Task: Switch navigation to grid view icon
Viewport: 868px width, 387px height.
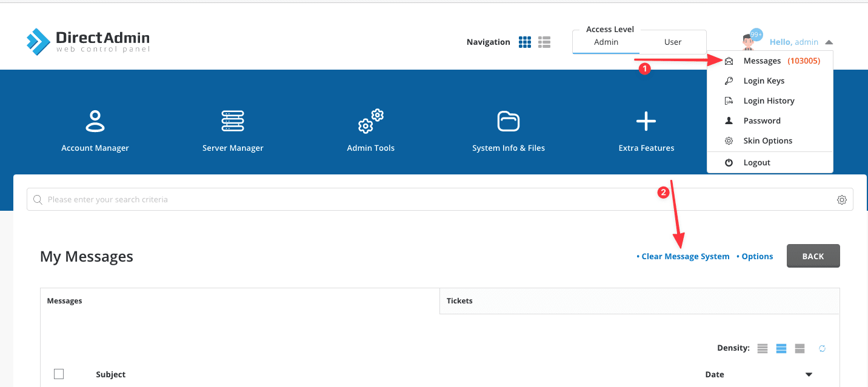Action: 525,42
